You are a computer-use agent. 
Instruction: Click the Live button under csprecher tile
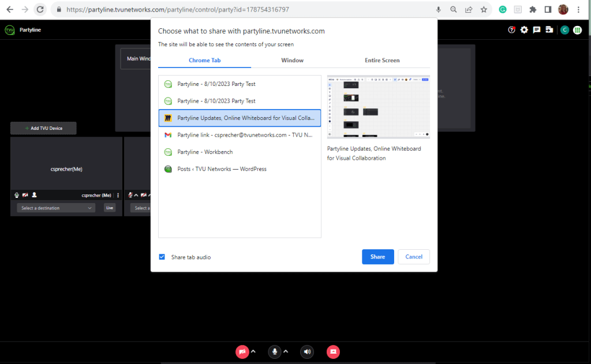[x=110, y=208]
